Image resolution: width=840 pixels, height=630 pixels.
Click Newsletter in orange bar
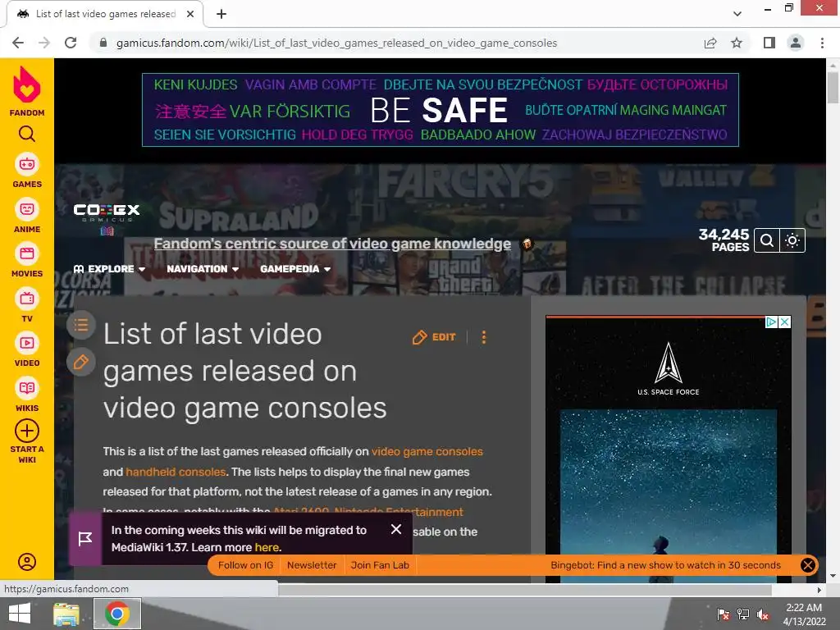(x=312, y=565)
